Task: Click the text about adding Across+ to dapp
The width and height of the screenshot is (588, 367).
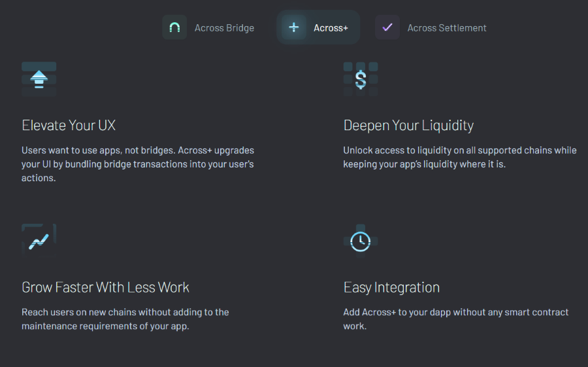Action: click(x=456, y=319)
